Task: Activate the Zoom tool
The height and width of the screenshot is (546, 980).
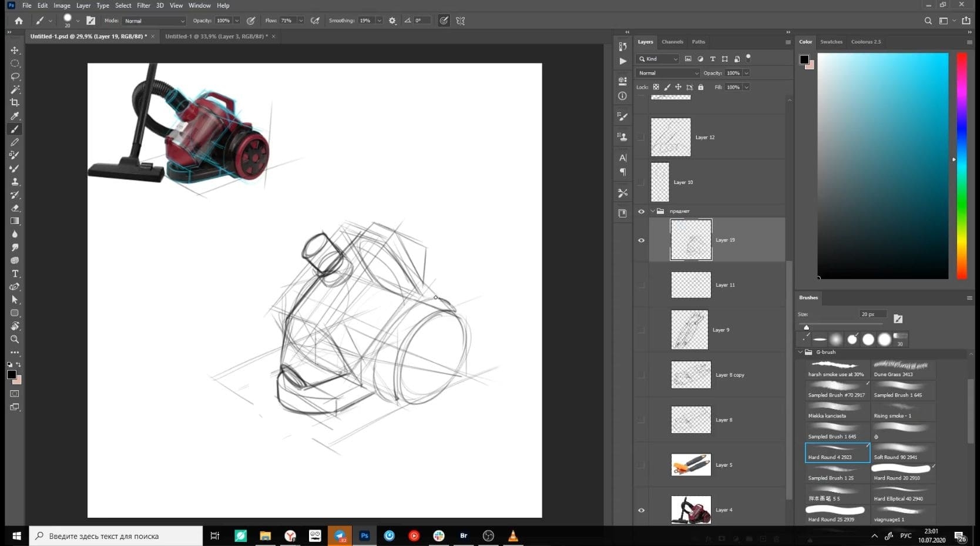Action: click(15, 339)
